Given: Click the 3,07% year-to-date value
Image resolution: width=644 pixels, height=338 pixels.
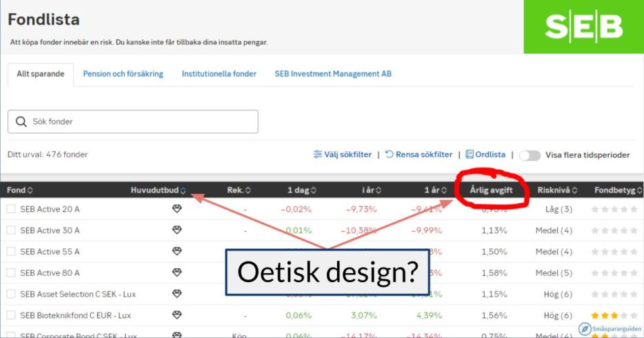Looking at the screenshot, I should point(364,315).
